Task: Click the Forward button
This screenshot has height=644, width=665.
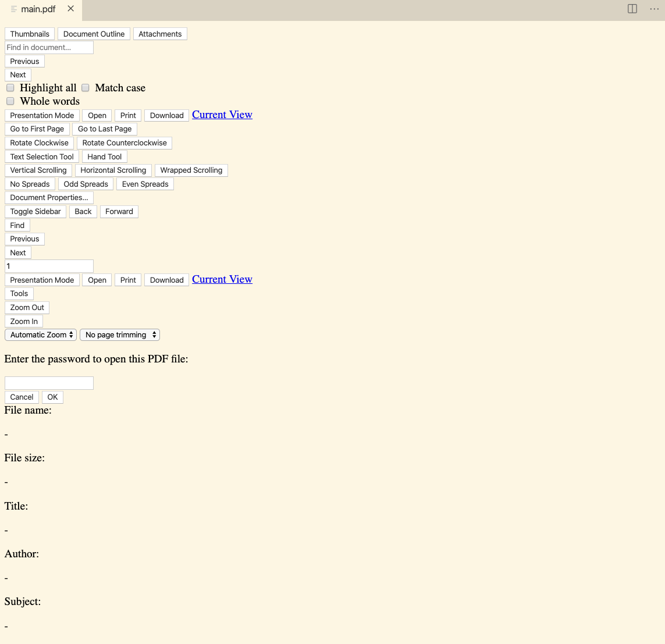Action: point(119,212)
